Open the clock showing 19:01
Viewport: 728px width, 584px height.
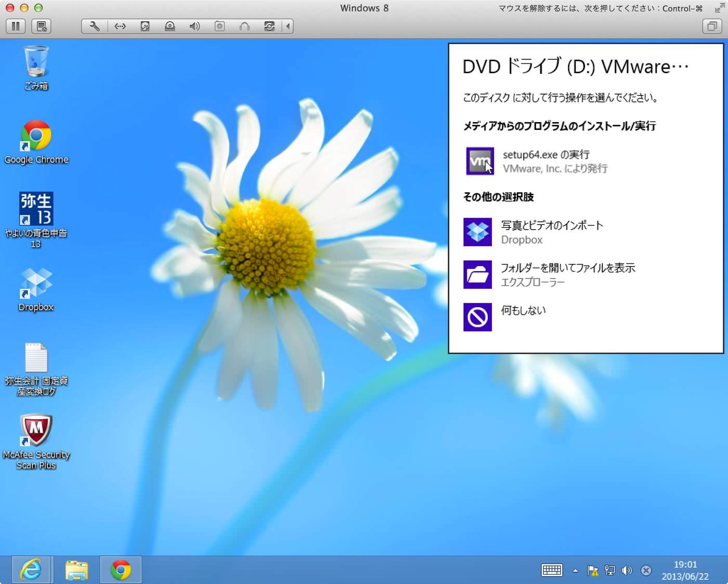[x=685, y=570]
